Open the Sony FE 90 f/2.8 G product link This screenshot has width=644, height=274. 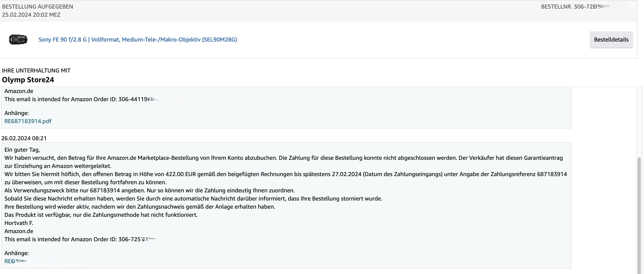coord(138,39)
